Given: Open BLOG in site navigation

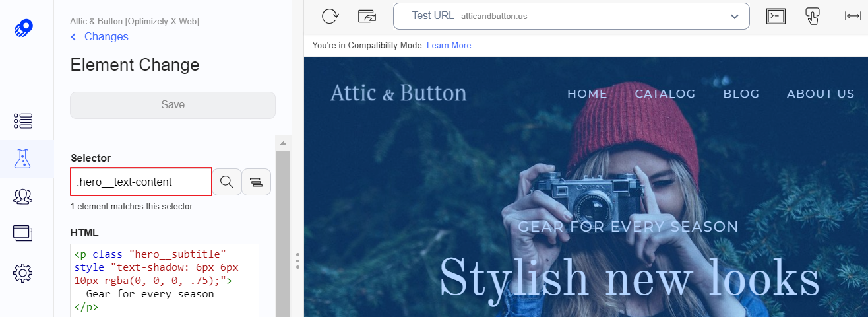Looking at the screenshot, I should coord(741,94).
